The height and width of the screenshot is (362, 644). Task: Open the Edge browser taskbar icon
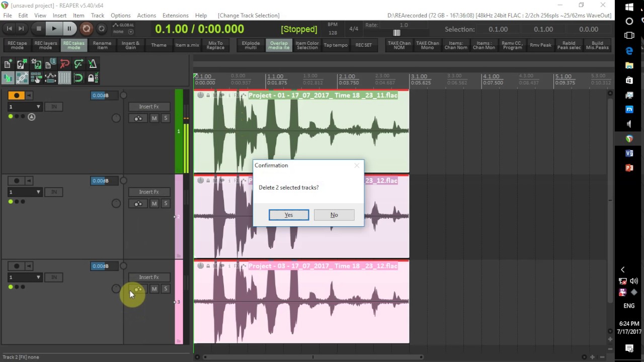click(629, 51)
